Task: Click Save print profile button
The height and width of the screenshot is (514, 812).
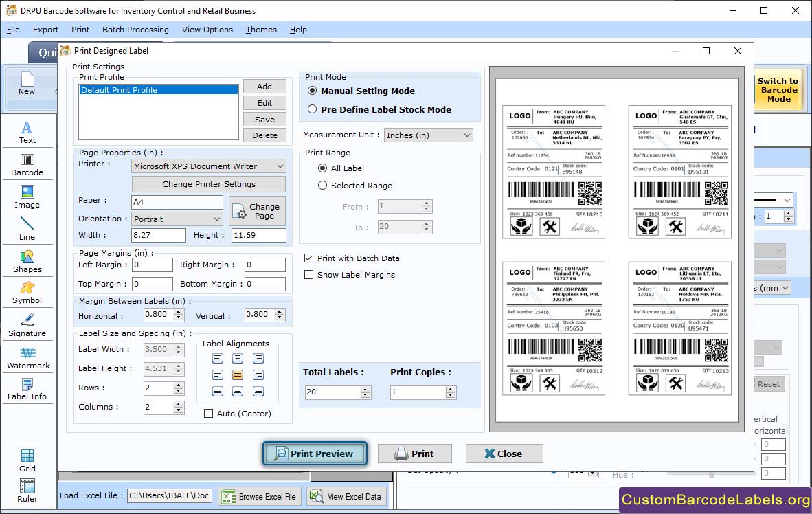Action: pyautogui.click(x=264, y=119)
